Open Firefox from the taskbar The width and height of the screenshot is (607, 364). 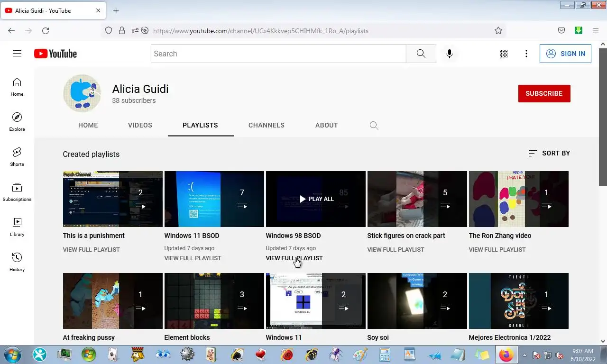pos(506,354)
